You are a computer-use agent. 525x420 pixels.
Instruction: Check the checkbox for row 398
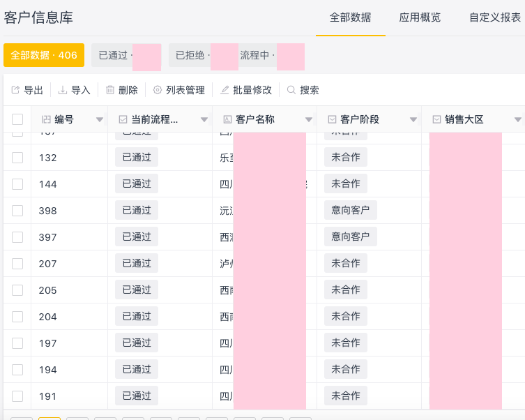coord(17,211)
